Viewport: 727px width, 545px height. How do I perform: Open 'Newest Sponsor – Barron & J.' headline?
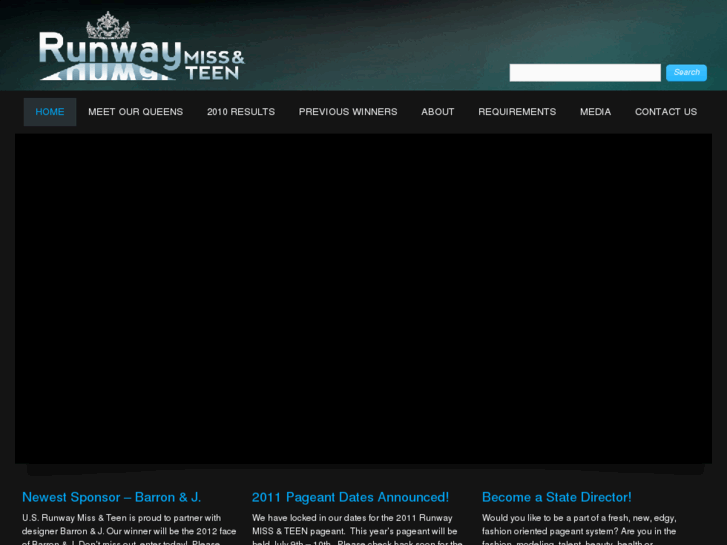[112, 497]
